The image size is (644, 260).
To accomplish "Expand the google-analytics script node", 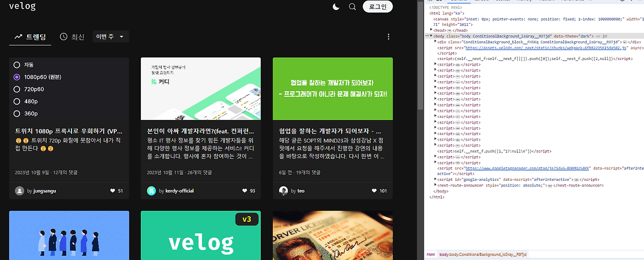I will [436, 179].
